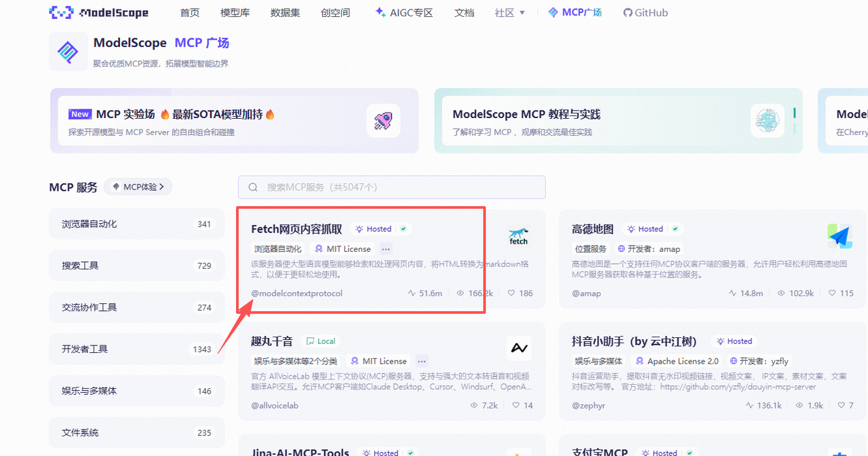868x456 pixels.
Task: Click the MCP体验 button next to MCP 服务
Action: 138,187
